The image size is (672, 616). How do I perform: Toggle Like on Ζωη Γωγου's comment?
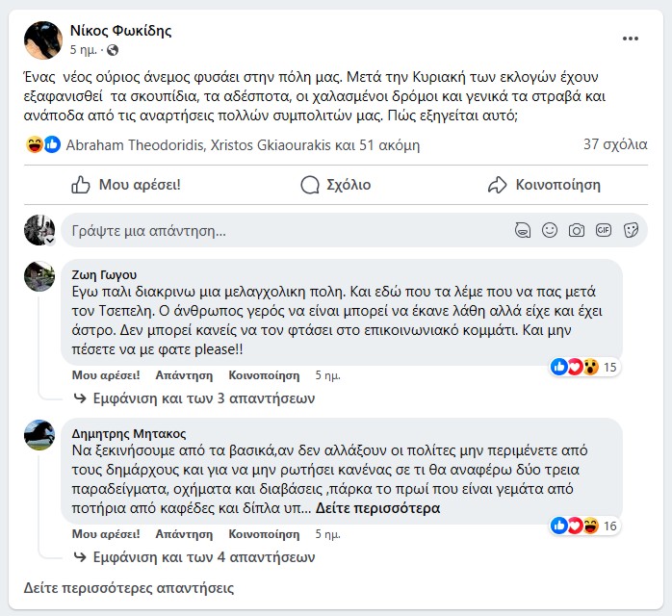106,374
